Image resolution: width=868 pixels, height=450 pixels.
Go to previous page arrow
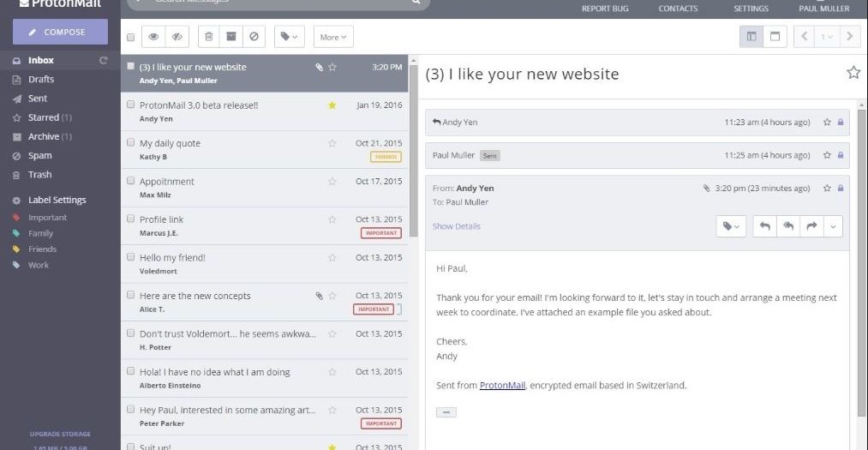tap(805, 37)
